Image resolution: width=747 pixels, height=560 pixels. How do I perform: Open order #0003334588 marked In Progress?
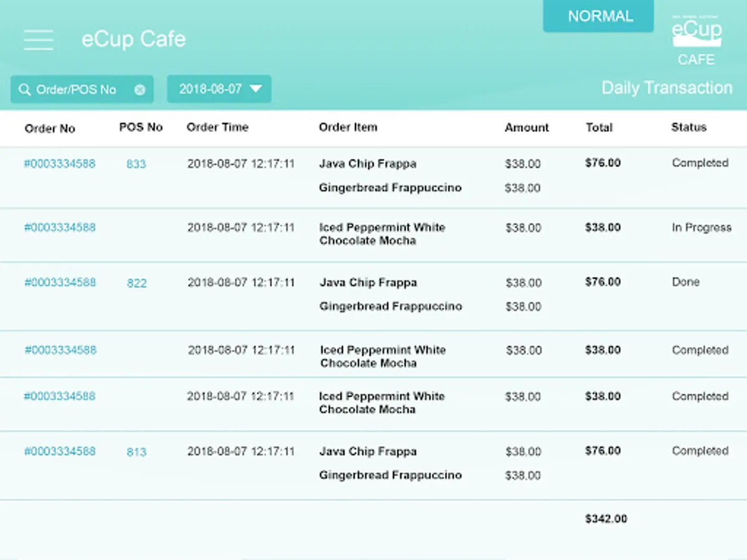click(x=60, y=227)
